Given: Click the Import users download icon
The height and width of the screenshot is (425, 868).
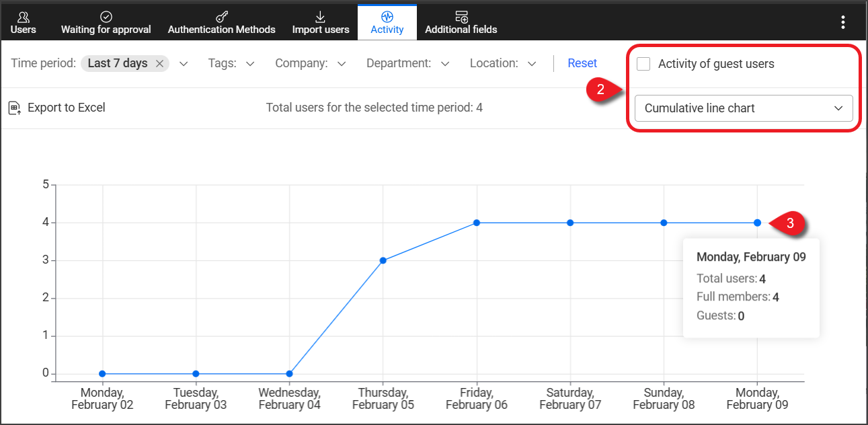Looking at the screenshot, I should pyautogui.click(x=320, y=17).
